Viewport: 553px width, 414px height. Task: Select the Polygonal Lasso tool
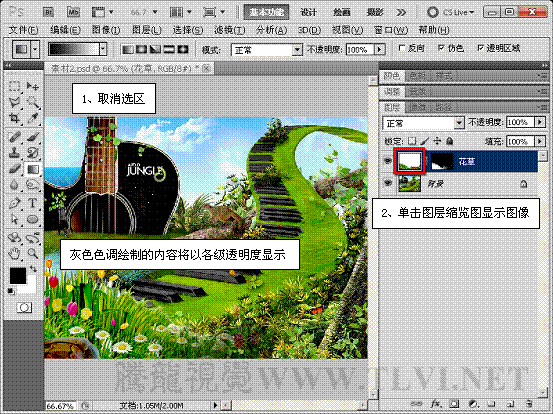coord(14,102)
